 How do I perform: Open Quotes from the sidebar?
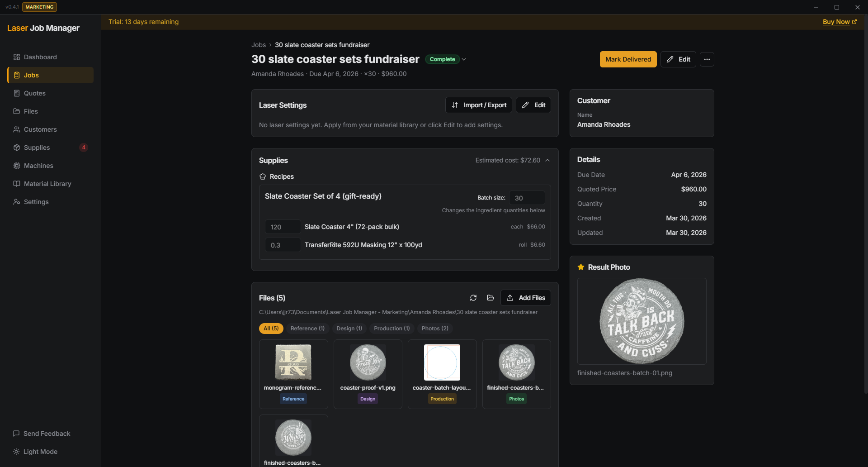(34, 93)
